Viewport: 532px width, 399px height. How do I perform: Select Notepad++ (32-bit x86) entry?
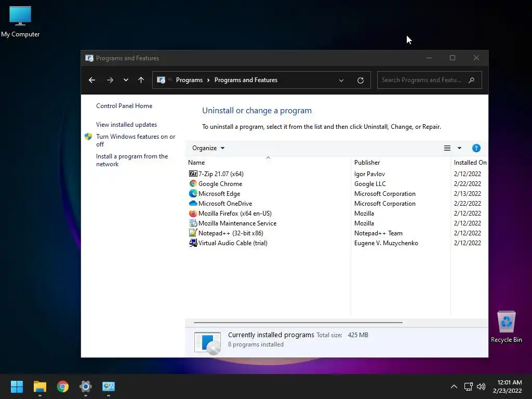pyautogui.click(x=231, y=233)
